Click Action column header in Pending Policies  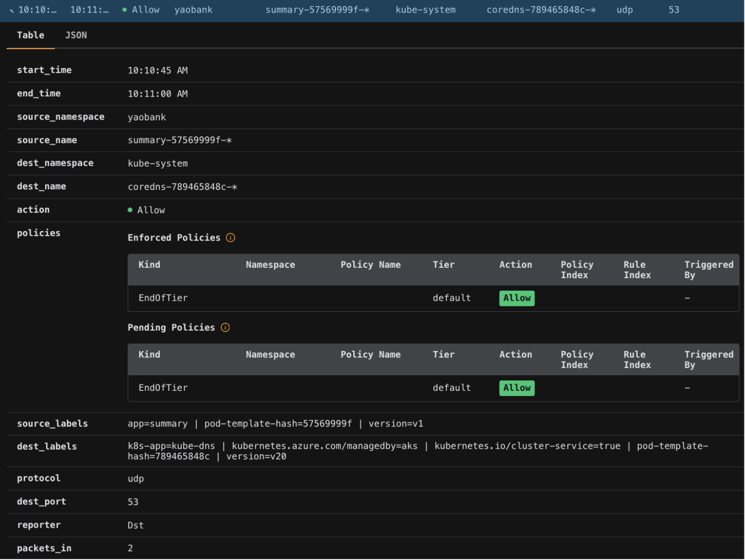[x=516, y=354]
